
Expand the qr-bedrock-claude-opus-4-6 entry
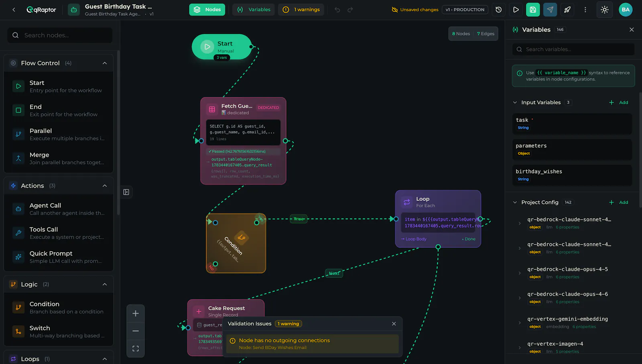pos(520,298)
